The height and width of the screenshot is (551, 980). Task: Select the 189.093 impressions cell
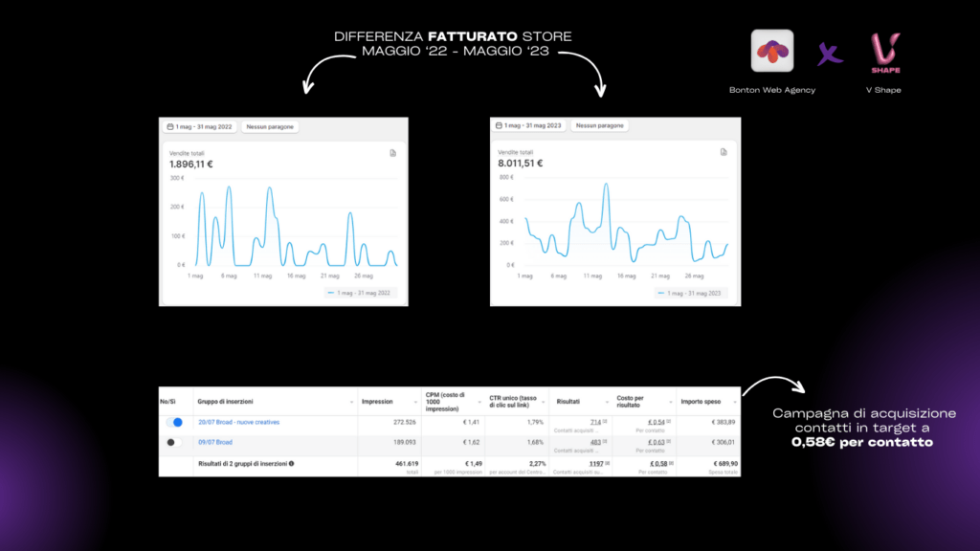(405, 442)
